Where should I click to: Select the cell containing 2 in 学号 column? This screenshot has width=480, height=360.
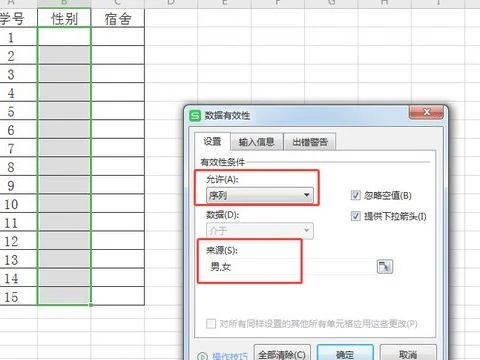[x=18, y=55]
